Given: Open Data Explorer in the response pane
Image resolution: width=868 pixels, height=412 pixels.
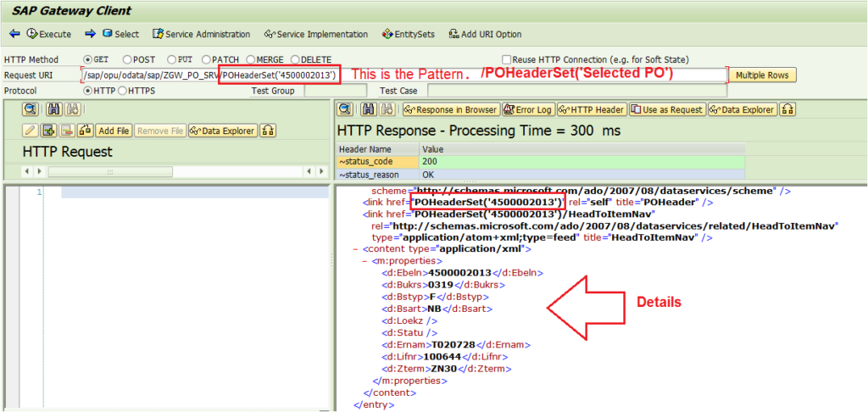Looking at the screenshot, I should pyautogui.click(x=743, y=109).
